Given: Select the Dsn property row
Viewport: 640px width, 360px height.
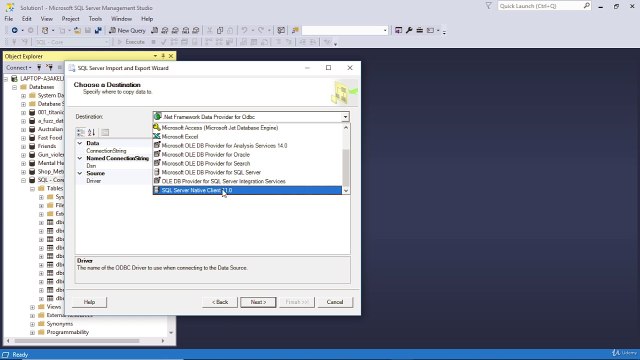Looking at the screenshot, I should 91,166.
